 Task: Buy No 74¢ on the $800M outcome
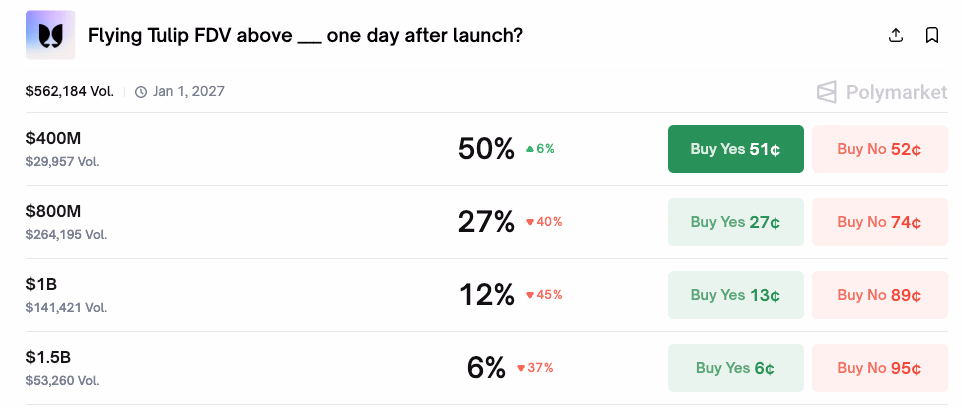click(879, 222)
